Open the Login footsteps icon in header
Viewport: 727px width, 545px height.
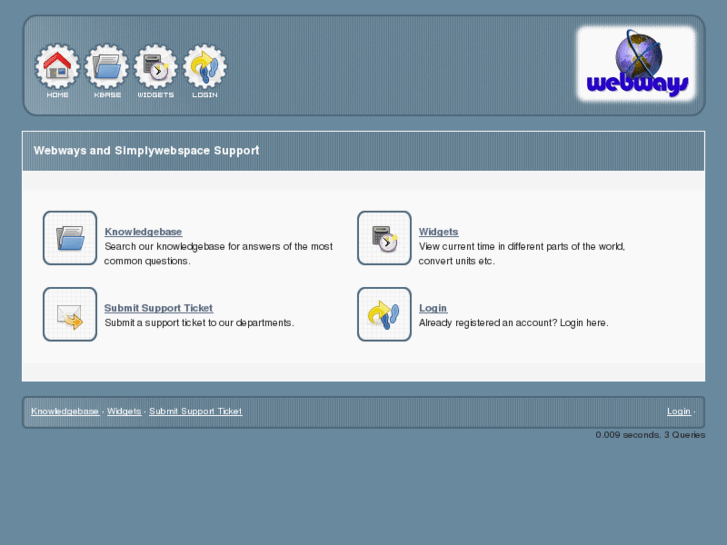click(205, 71)
